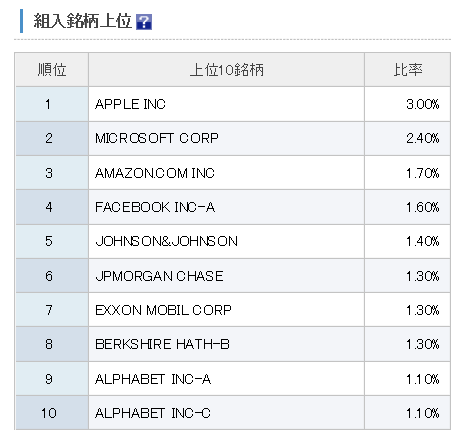
Task: Click the 順位 column header
Action: pyautogui.click(x=52, y=70)
